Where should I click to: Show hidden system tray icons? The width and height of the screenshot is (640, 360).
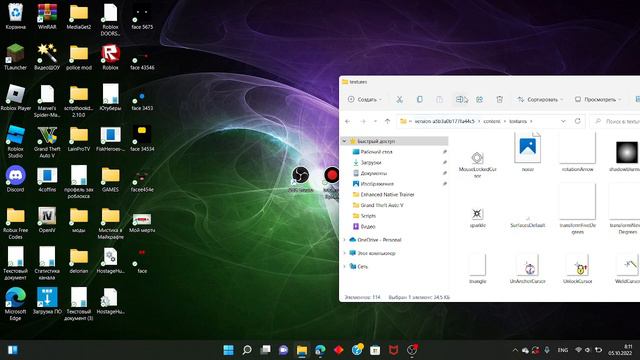tap(515, 350)
